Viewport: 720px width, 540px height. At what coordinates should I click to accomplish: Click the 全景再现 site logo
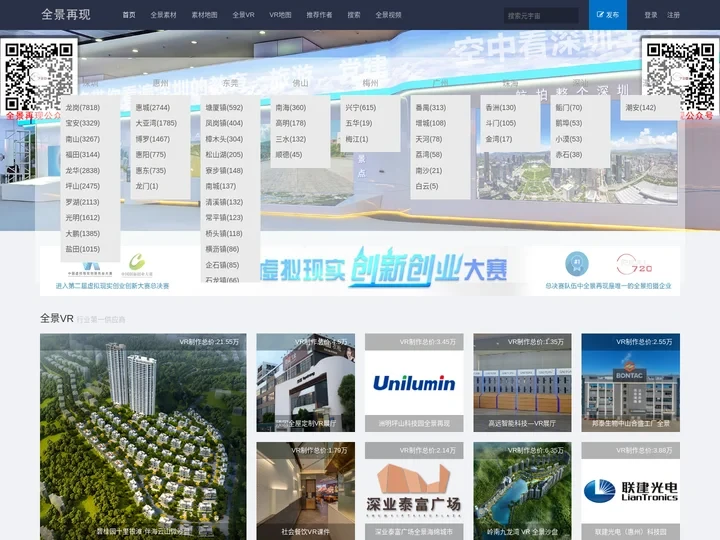pyautogui.click(x=66, y=15)
